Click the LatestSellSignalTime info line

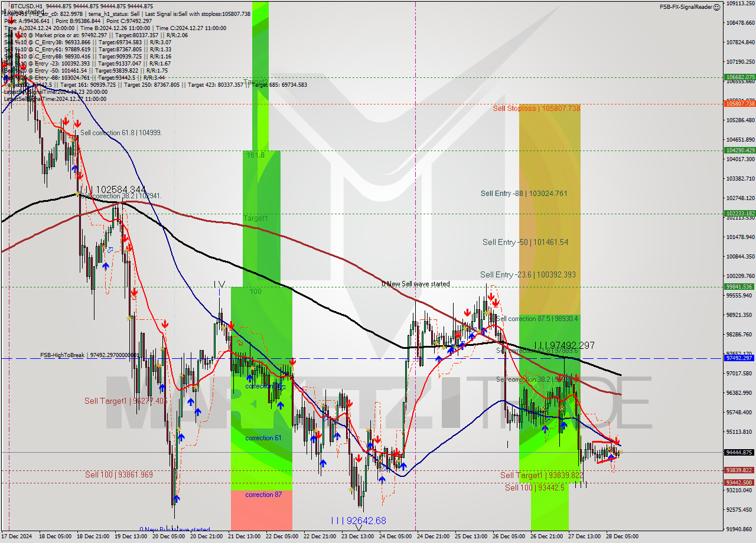(x=55, y=99)
